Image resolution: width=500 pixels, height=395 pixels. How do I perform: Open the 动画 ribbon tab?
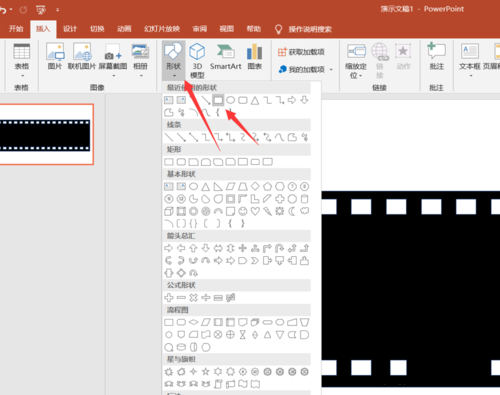[124, 29]
